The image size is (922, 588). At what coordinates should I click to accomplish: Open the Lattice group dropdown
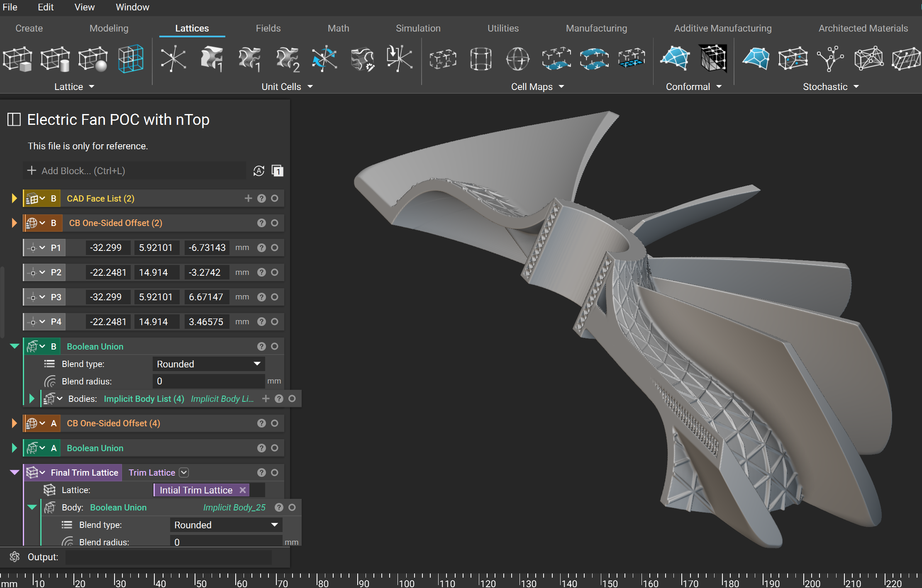(92, 87)
